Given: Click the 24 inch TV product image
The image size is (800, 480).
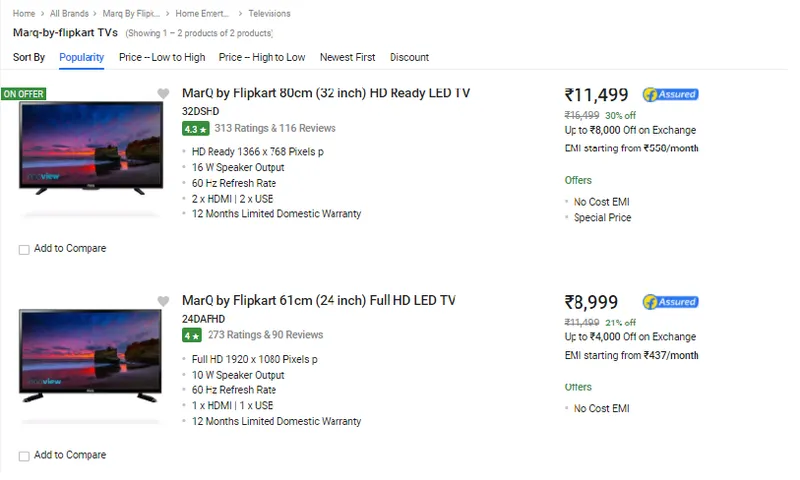Looking at the screenshot, I should coord(89,355).
